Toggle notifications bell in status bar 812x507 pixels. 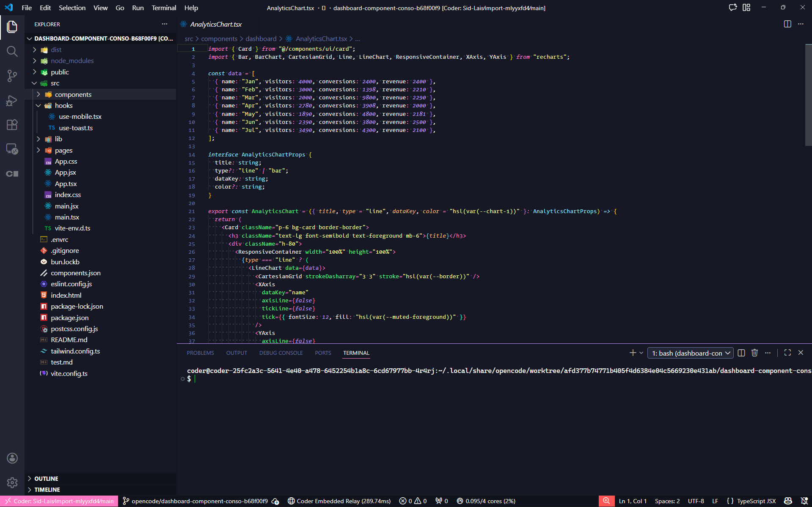[x=804, y=501]
